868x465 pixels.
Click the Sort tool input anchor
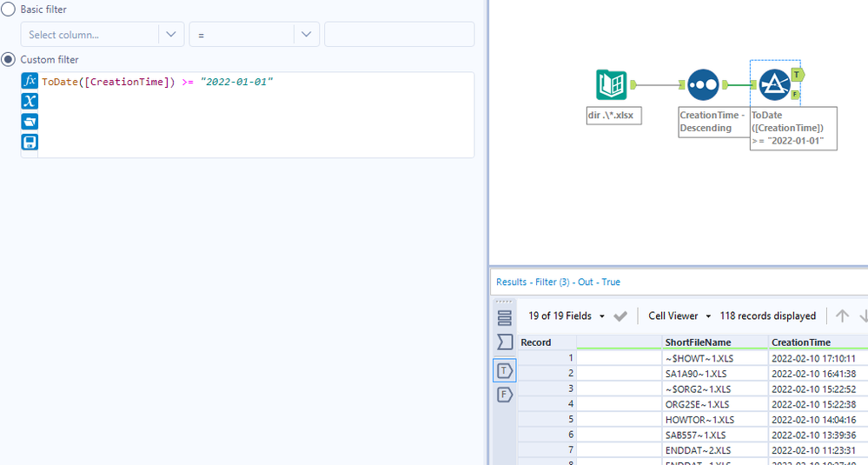[x=683, y=84]
